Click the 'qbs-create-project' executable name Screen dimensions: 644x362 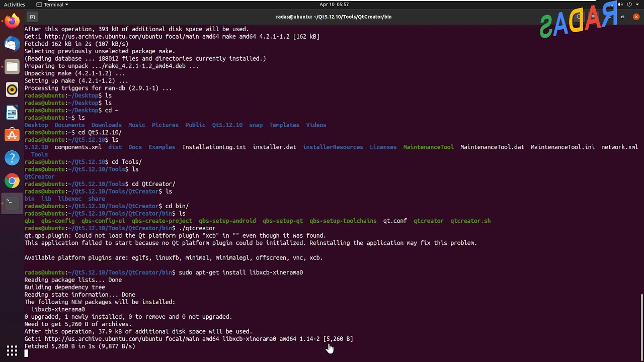coord(162,221)
